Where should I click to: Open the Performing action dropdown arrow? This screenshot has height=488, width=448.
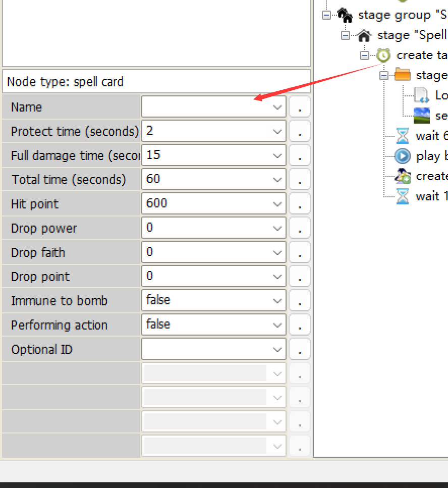pyautogui.click(x=277, y=325)
